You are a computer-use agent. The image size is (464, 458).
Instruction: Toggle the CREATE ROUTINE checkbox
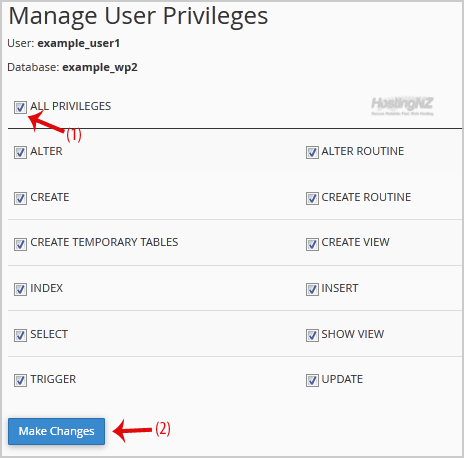point(312,198)
